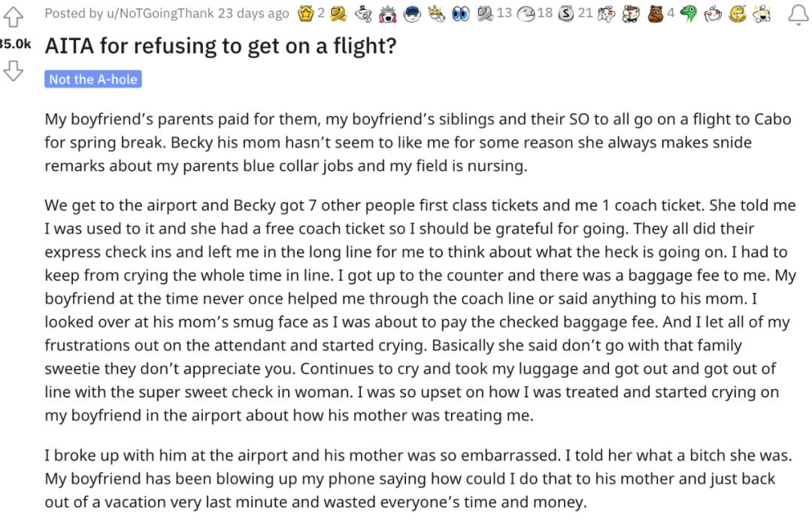This screenshot has width=812, height=523.
Task: Click the notification bell icon
Action: coord(798,16)
